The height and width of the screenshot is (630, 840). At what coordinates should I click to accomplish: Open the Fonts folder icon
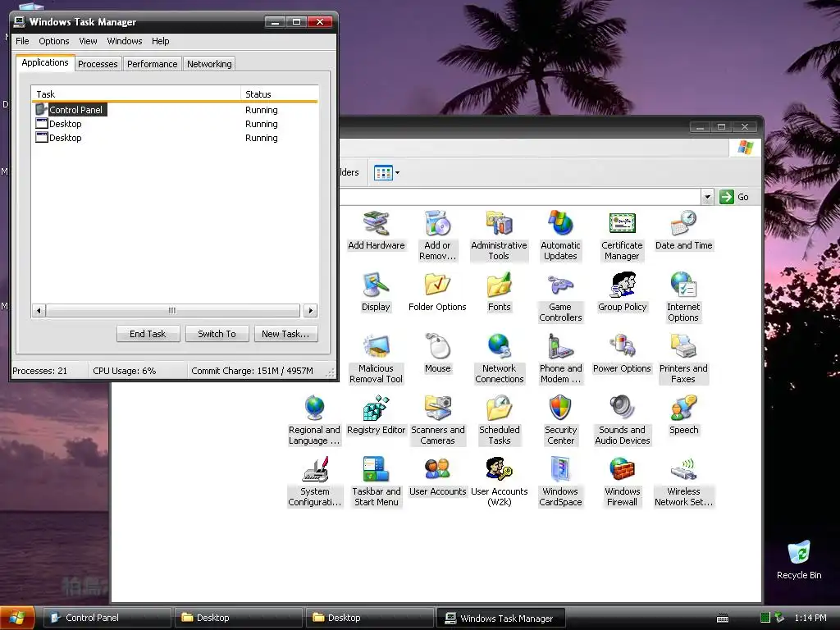[x=499, y=293]
